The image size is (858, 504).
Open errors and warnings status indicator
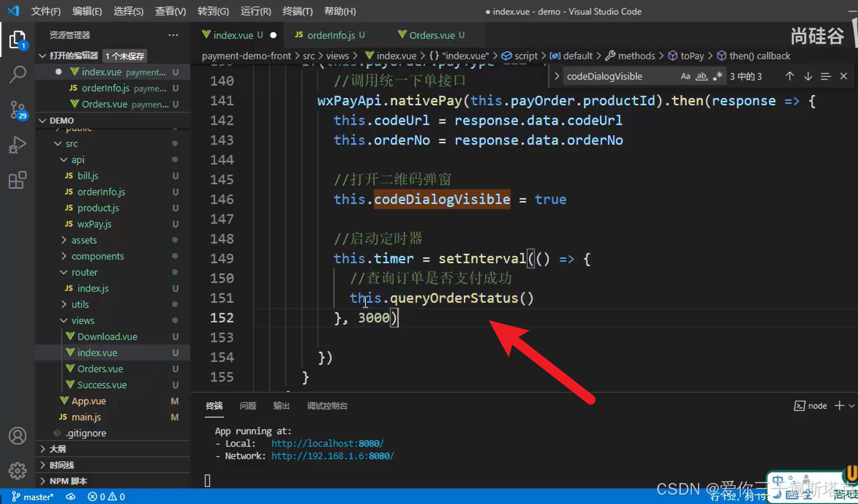(106, 497)
